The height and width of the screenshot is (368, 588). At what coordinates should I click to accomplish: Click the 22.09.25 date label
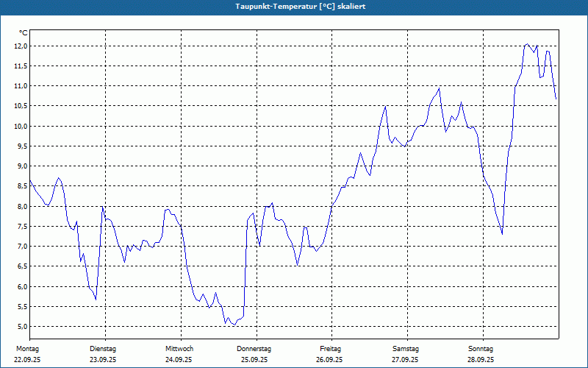pyautogui.click(x=27, y=360)
